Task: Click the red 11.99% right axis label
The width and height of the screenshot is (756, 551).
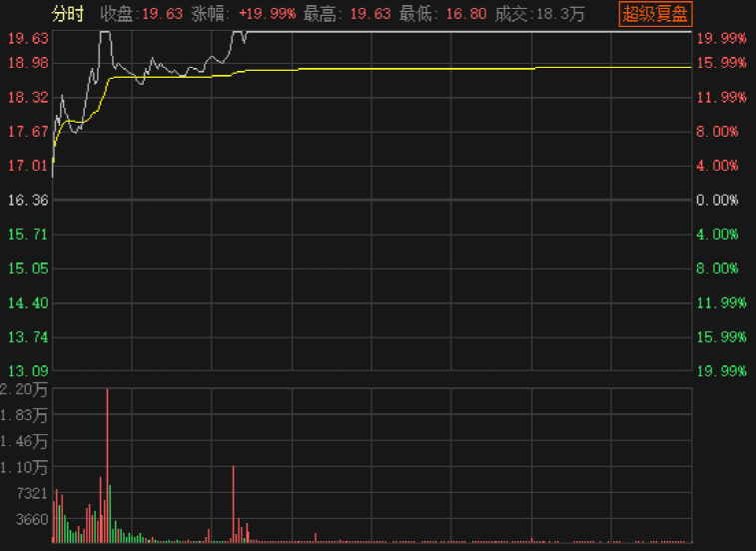Action: tap(719, 97)
